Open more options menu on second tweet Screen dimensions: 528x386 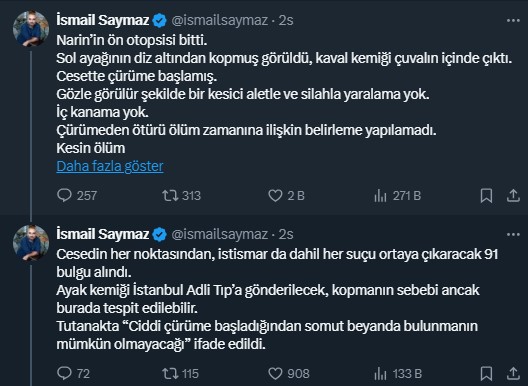(x=513, y=234)
